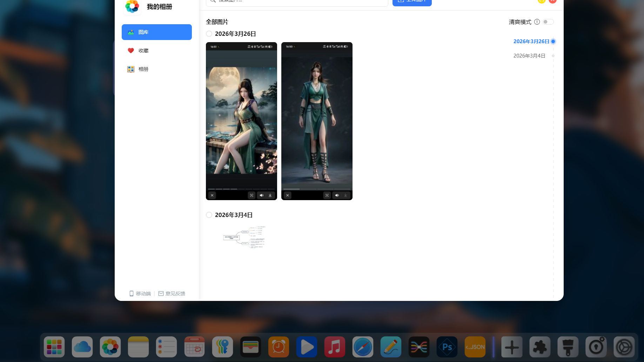This screenshot has height=362, width=644.
Task: Open the JSON editor dock icon
Action: (475, 347)
